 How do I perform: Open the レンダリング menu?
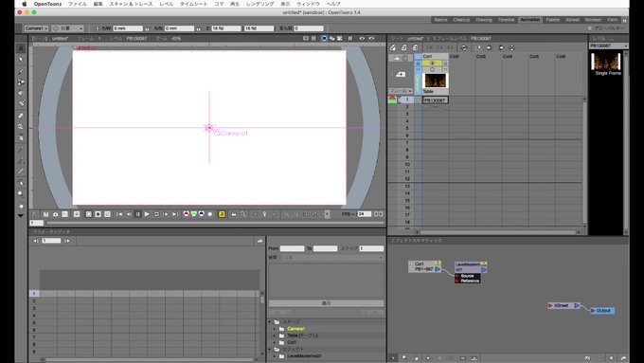(260, 4)
